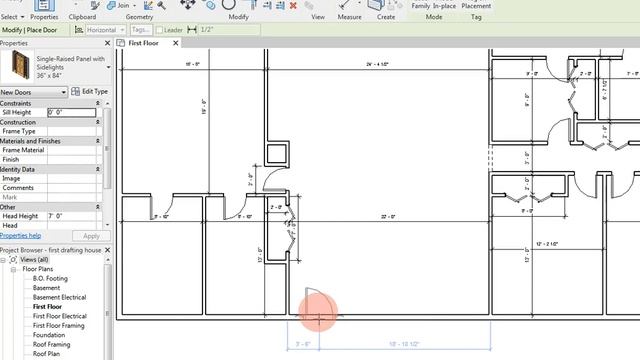Open the Properties help link
The height and width of the screenshot is (360, 640).
(20, 236)
